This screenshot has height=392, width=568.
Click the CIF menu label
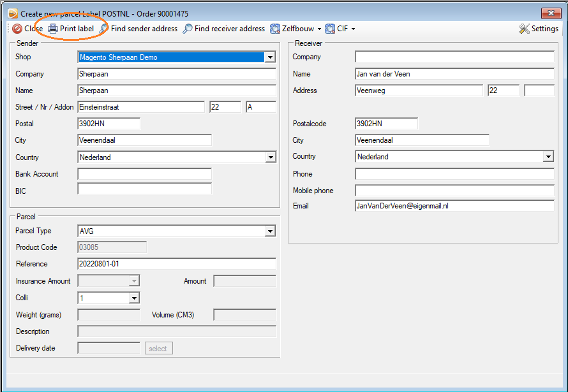coord(342,29)
